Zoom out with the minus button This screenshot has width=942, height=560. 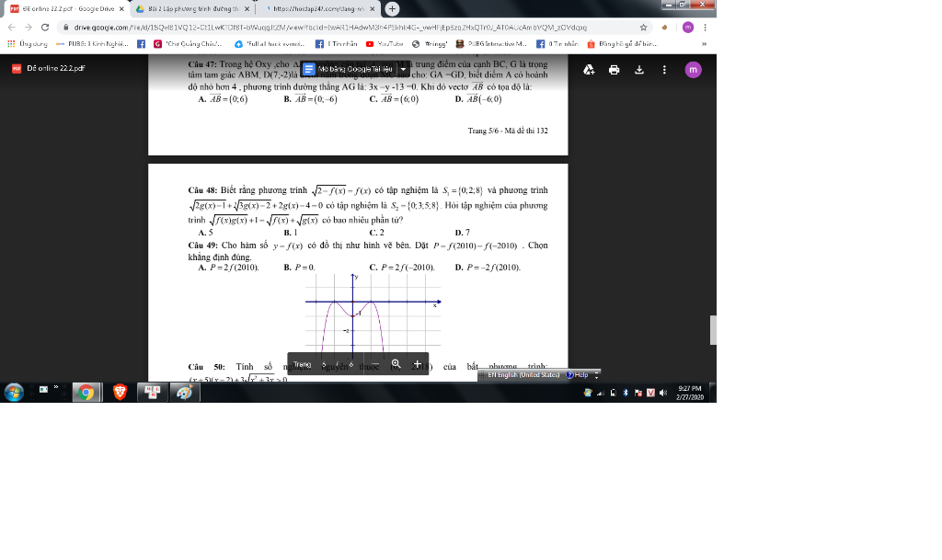pyautogui.click(x=375, y=364)
